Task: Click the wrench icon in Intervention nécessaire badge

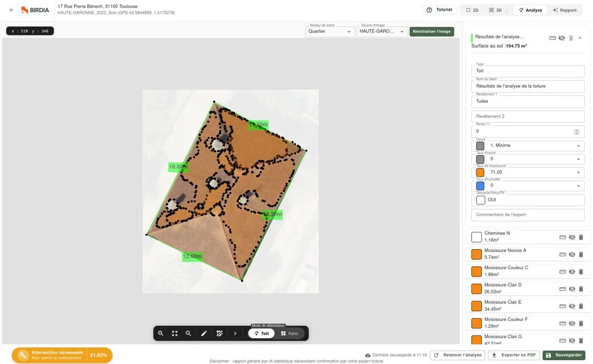Action: point(23,355)
